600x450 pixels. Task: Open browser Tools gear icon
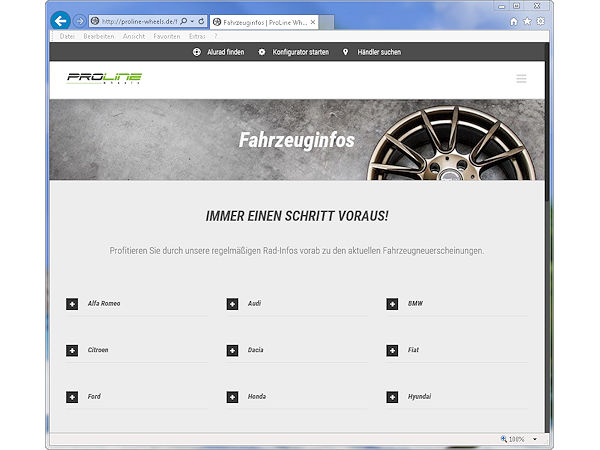point(540,21)
